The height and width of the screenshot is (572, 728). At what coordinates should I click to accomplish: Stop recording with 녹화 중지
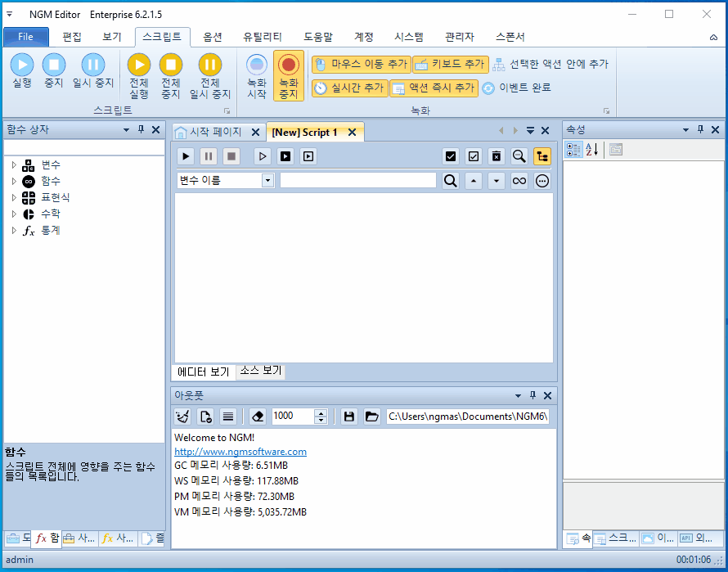[x=288, y=76]
